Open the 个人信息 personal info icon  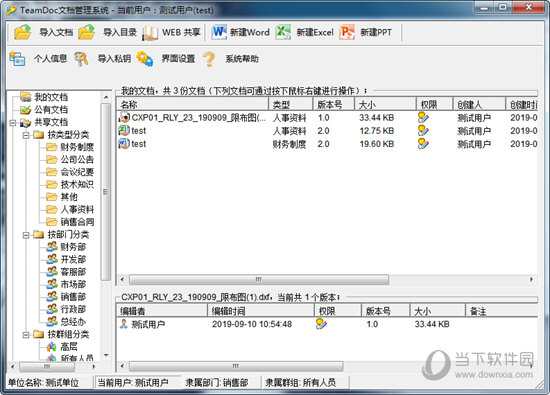[17, 59]
